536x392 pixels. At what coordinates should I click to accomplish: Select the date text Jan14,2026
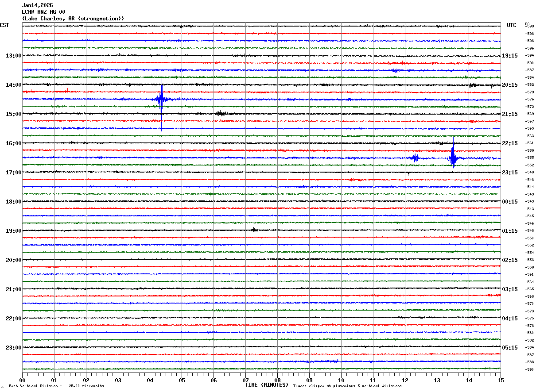coord(37,5)
